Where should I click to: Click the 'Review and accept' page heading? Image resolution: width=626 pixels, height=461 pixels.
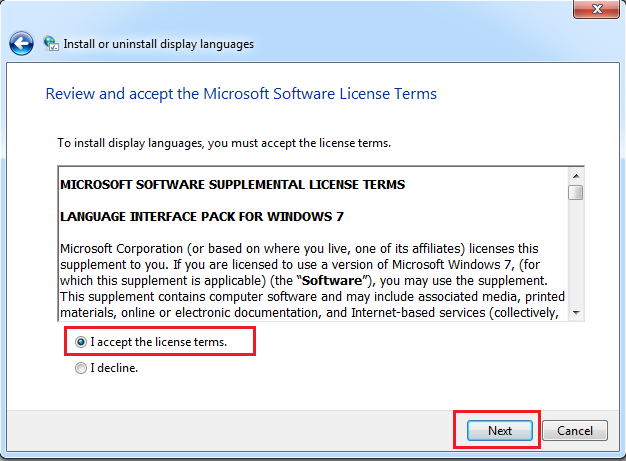click(x=241, y=94)
